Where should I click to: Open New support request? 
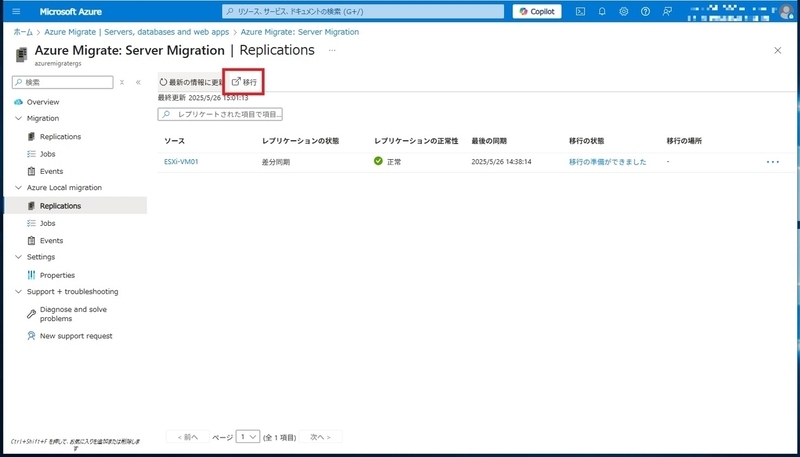(76, 336)
